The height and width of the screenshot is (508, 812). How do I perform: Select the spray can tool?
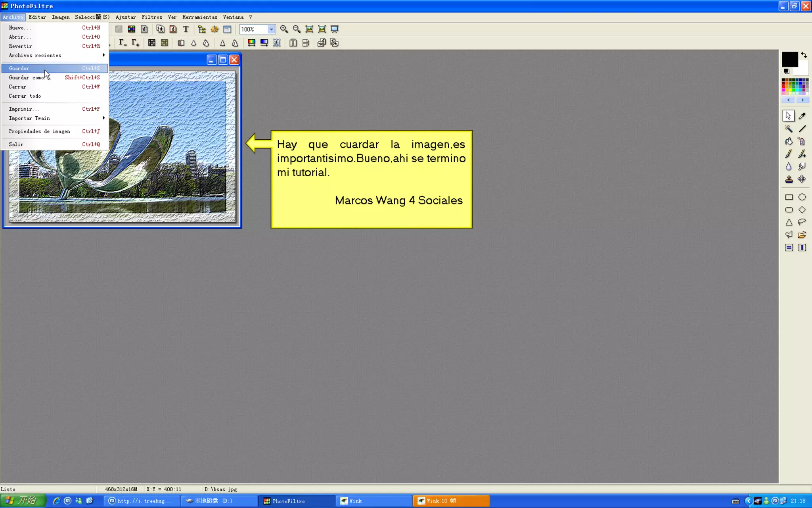coord(802,141)
